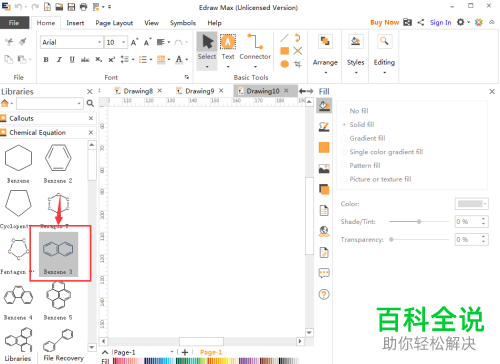Increase font size with grow icon
Viewport: 500px width, 364px height.
point(134,42)
